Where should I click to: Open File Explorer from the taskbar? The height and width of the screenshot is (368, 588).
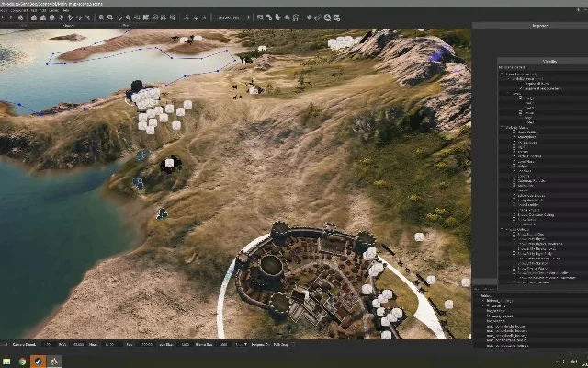[6, 362]
